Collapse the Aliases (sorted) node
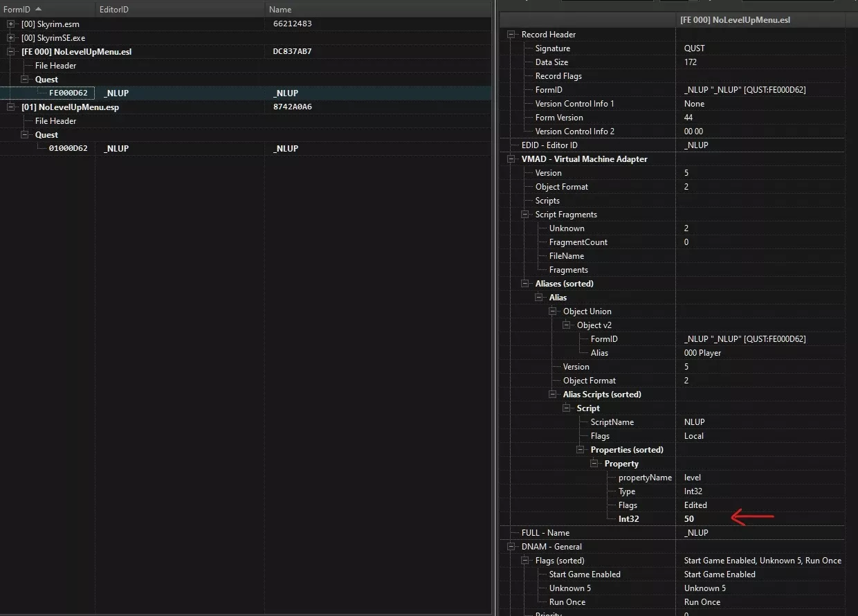This screenshot has height=616, width=858. coord(525,284)
